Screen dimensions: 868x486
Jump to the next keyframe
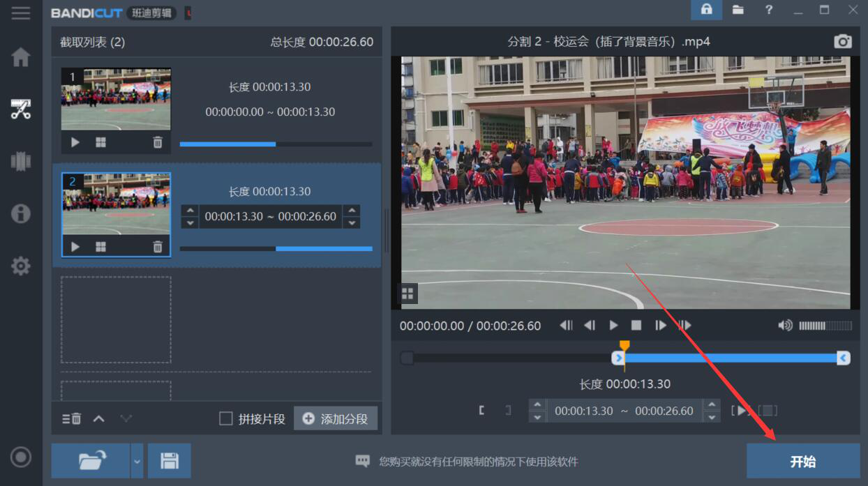click(x=684, y=326)
